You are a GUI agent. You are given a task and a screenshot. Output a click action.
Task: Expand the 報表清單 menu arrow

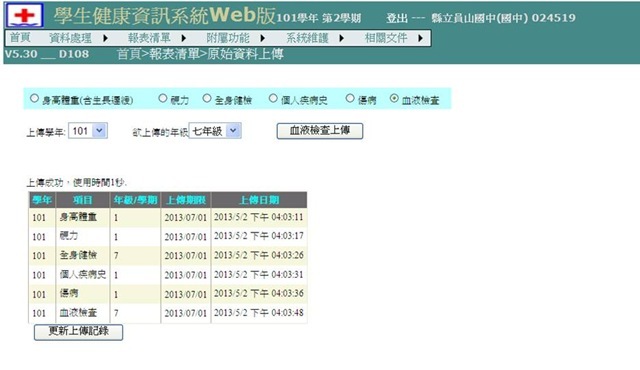pyautogui.click(x=184, y=38)
